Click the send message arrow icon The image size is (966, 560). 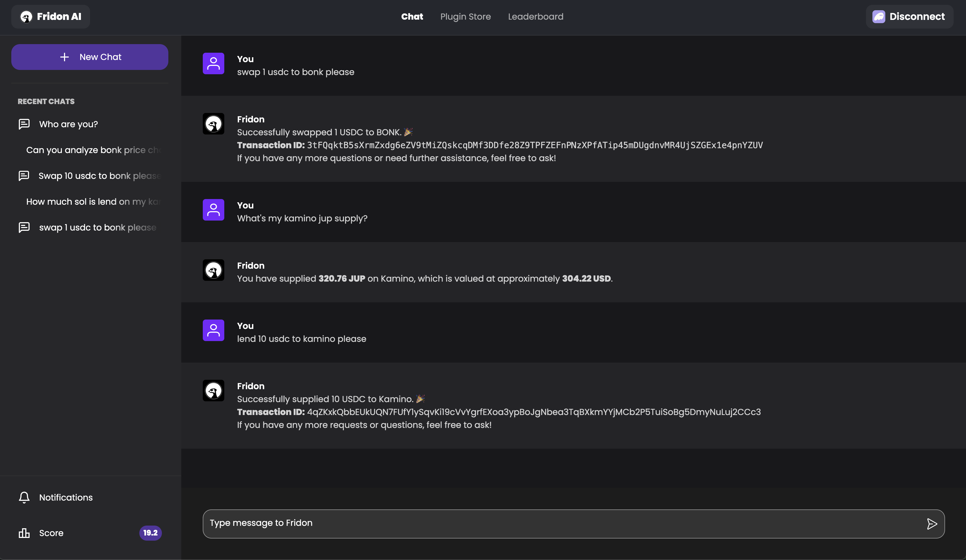[932, 524]
